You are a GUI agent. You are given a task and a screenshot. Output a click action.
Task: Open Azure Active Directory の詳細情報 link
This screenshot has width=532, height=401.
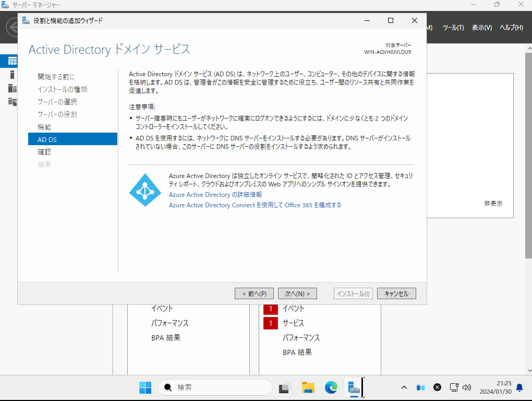(215, 195)
